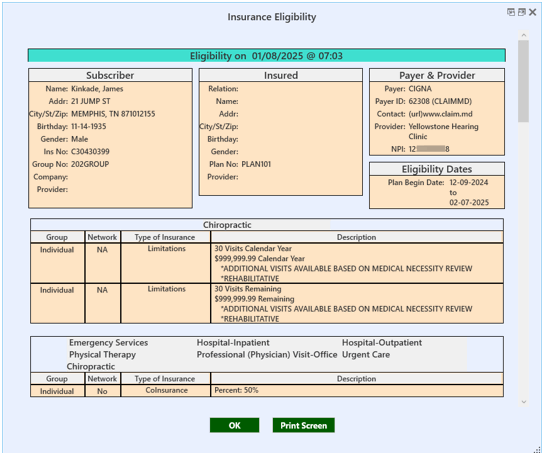Screen dimensions: 544x454
Task: Select the birthday value '11-14-1935'
Action: 88,126
